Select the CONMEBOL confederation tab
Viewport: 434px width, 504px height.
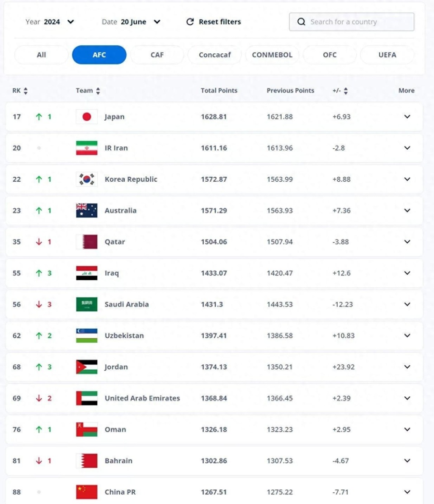point(272,55)
